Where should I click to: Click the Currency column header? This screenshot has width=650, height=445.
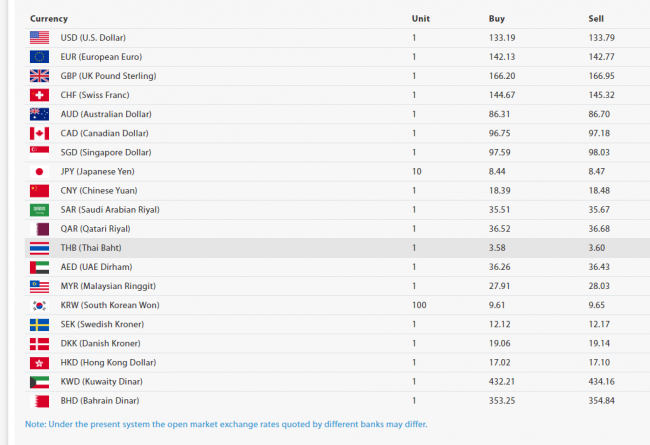(49, 18)
